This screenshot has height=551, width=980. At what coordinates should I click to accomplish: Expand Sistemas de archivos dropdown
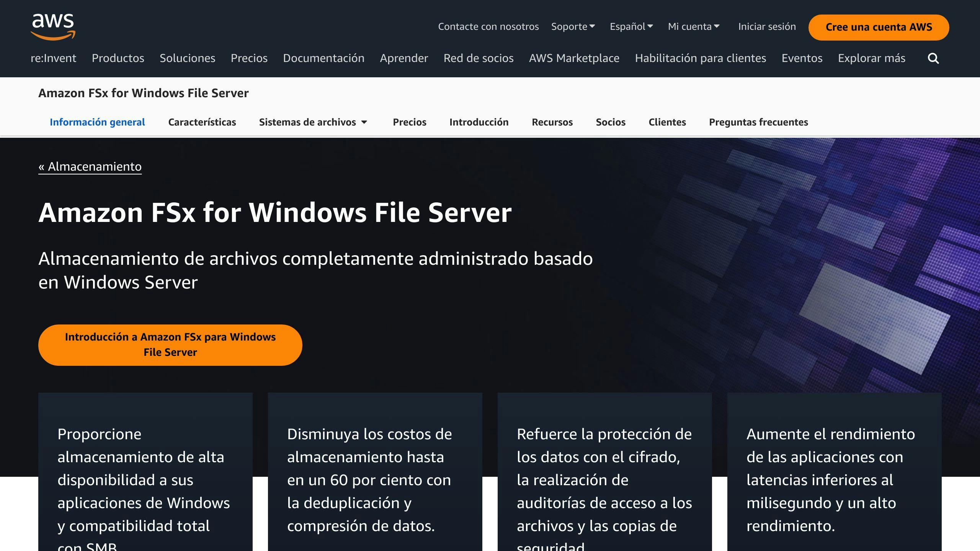(313, 122)
